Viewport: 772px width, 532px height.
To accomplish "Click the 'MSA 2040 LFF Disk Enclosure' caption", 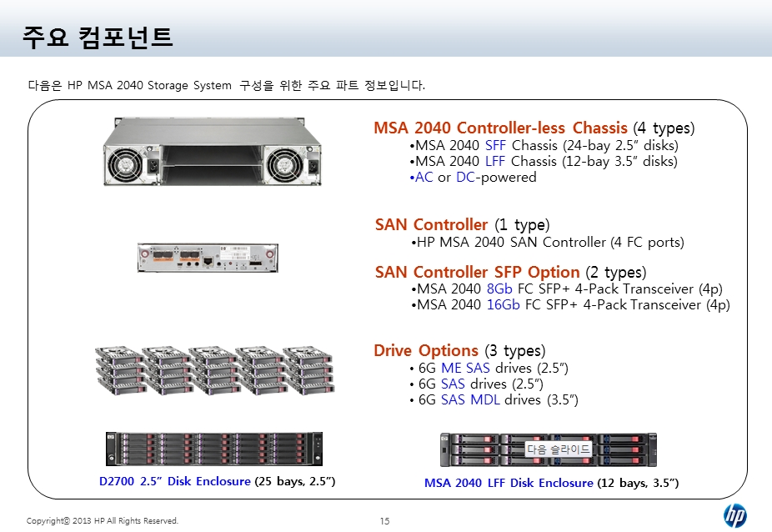I will pyautogui.click(x=551, y=483).
